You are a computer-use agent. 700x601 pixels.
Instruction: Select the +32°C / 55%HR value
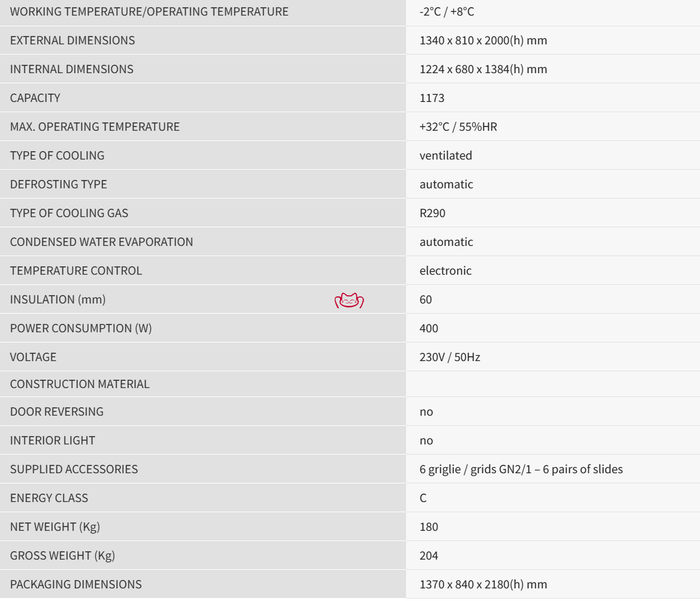(458, 127)
